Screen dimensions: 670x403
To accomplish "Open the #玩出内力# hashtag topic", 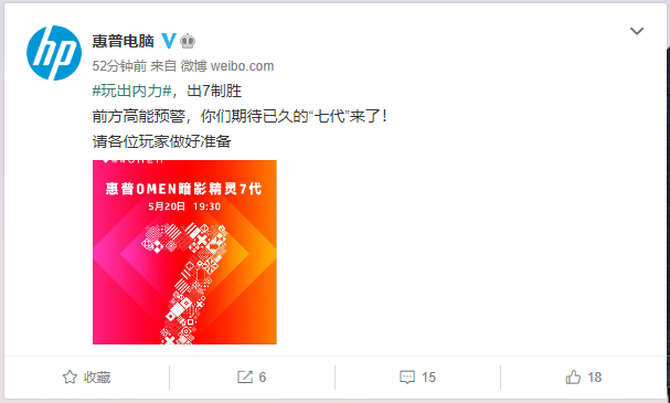I will [132, 91].
